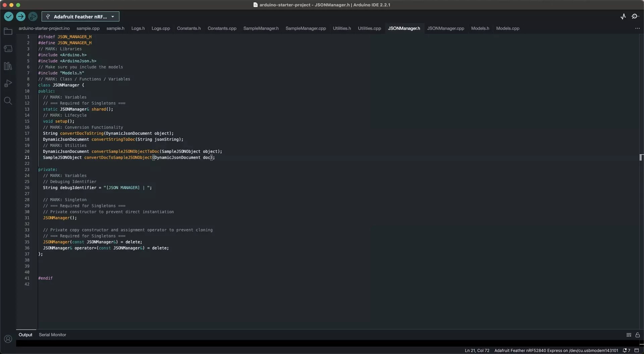Clear the output with the clear icon

coord(629,335)
